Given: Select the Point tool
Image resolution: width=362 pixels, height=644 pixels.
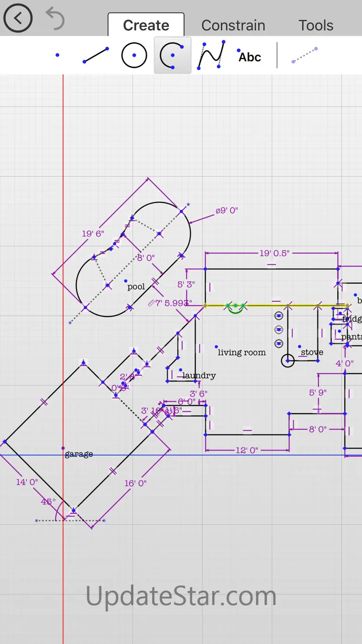Looking at the screenshot, I should (x=58, y=55).
